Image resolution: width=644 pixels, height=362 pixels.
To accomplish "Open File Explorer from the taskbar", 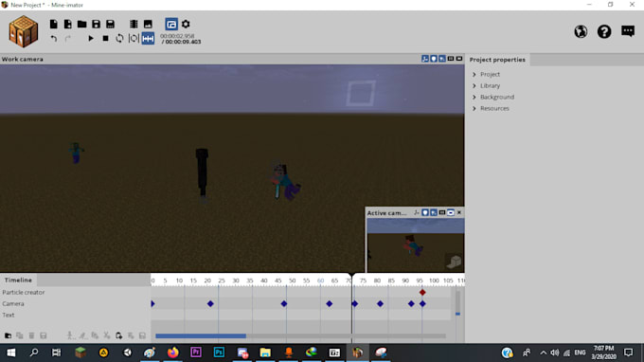I will (265, 353).
